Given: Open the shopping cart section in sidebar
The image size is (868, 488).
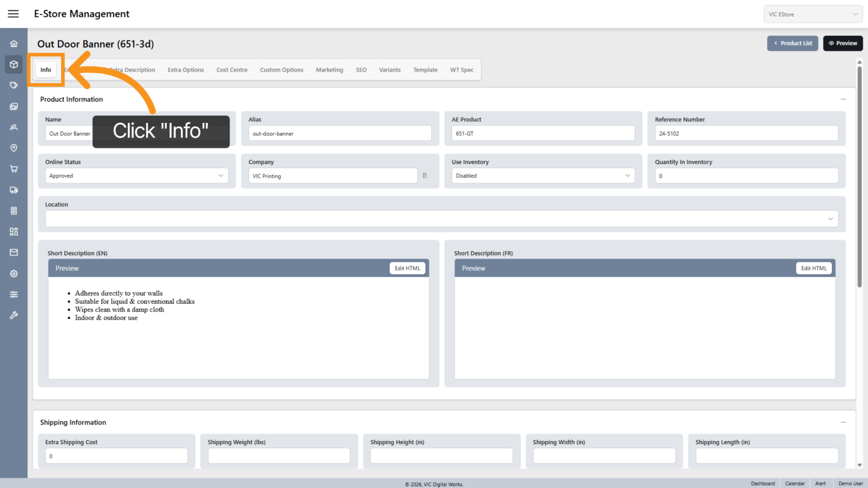Looking at the screenshot, I should coord(14,169).
